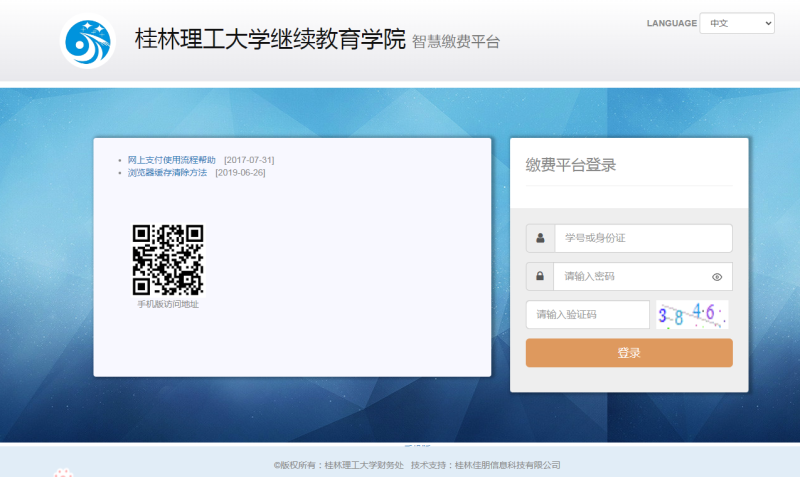This screenshot has width=800, height=477.
Task: Click the 智慧缴费平台 subtitle
Action: (456, 42)
